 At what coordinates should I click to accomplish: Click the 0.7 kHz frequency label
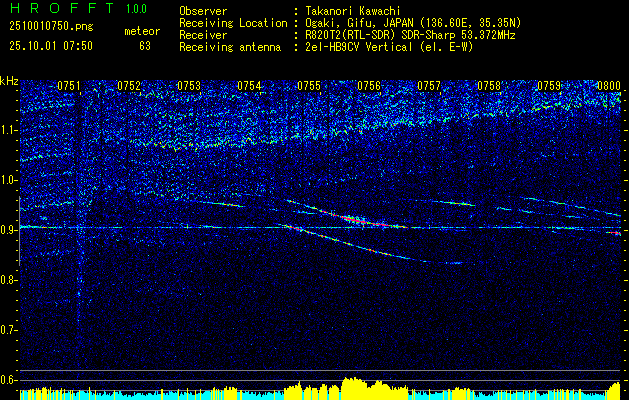click(x=8, y=330)
